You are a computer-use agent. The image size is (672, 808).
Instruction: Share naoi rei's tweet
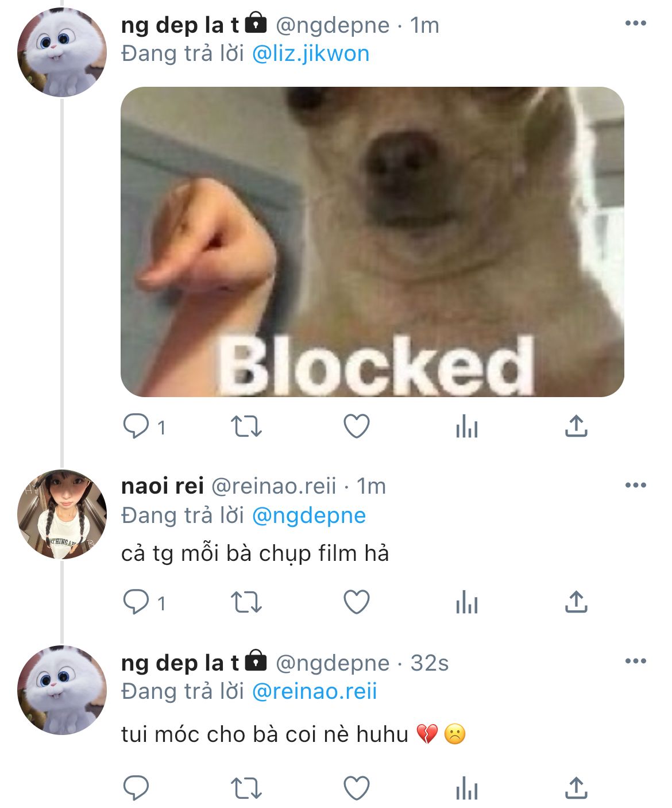pyautogui.click(x=576, y=602)
